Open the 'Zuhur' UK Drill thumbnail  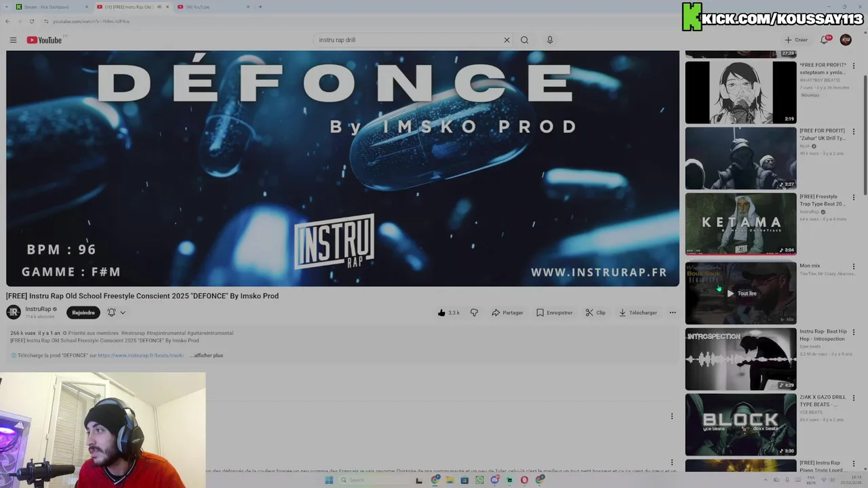741,158
